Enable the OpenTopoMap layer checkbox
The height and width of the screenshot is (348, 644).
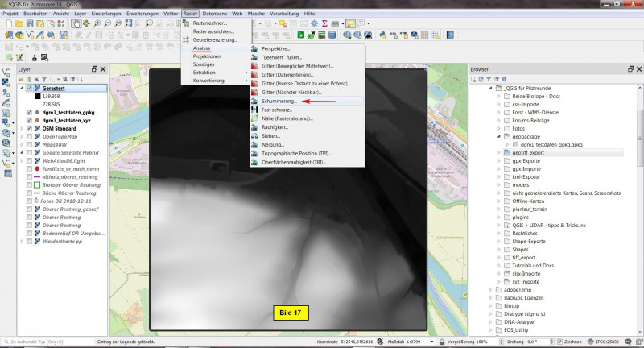pos(30,136)
